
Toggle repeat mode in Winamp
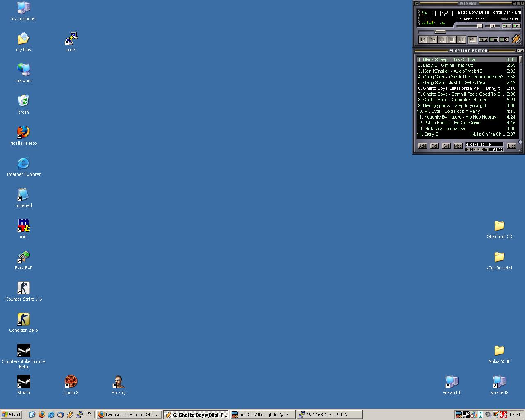(504, 40)
